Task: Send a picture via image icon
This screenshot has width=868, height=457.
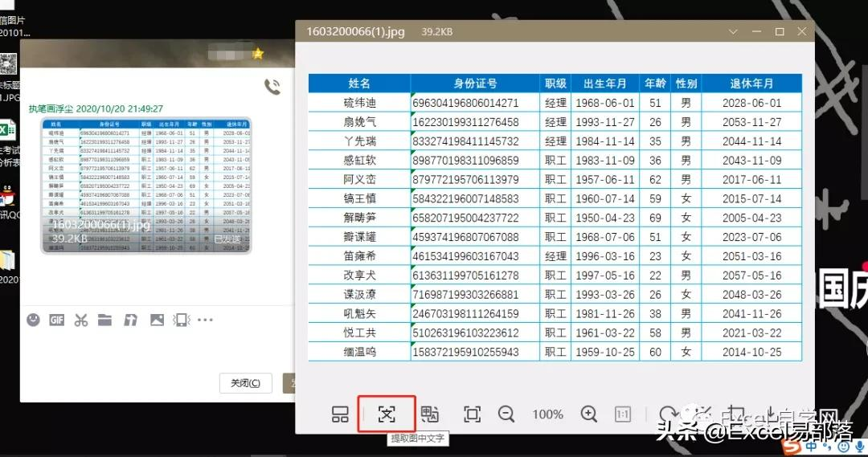Action: pyautogui.click(x=157, y=320)
